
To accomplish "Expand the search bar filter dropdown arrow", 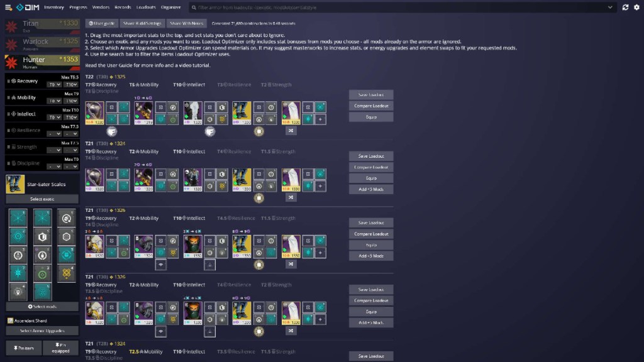I will (609, 8).
